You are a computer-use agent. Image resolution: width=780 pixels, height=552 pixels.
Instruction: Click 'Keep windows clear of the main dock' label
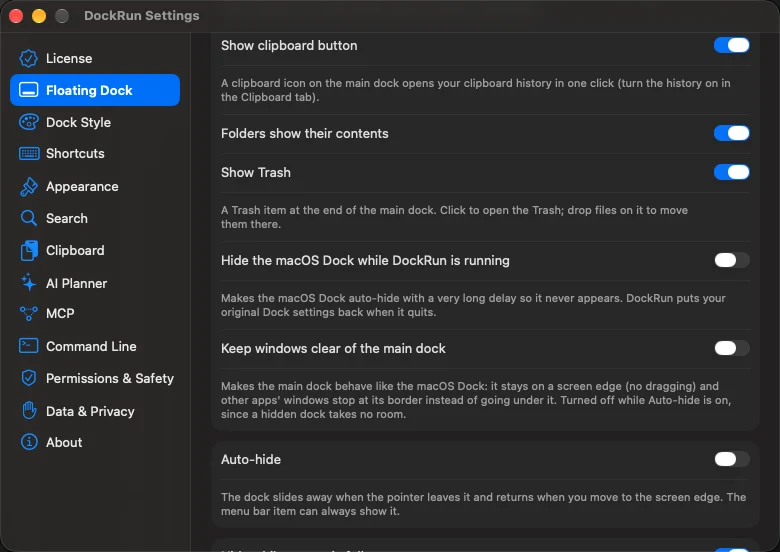pyautogui.click(x=333, y=348)
